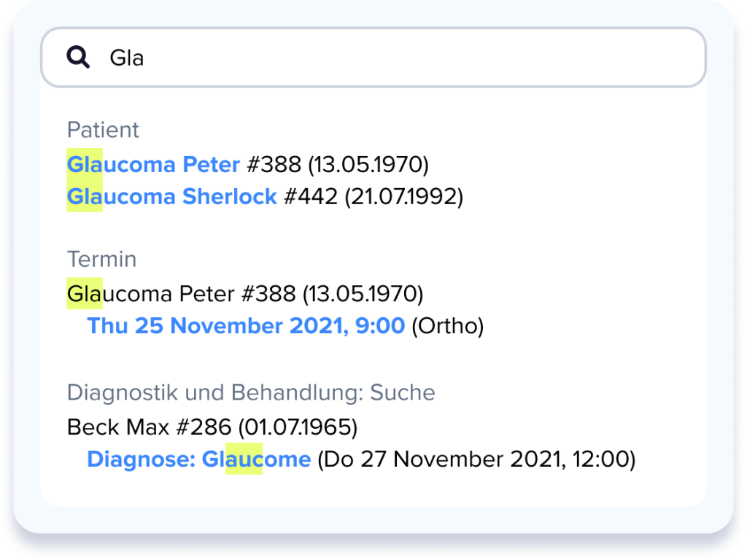Click the magnifying glass search icon
The width and height of the screenshot is (747, 560).
tap(78, 57)
